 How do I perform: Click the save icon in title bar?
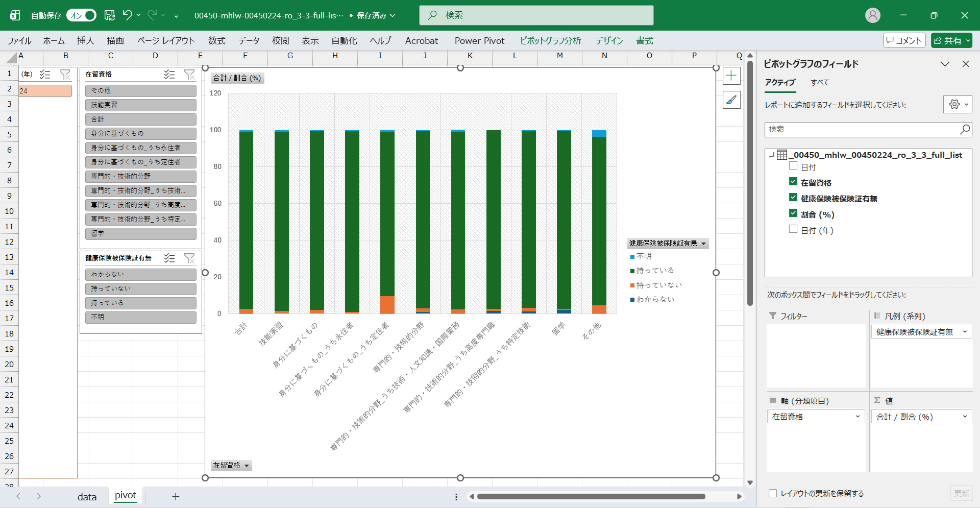(x=110, y=15)
